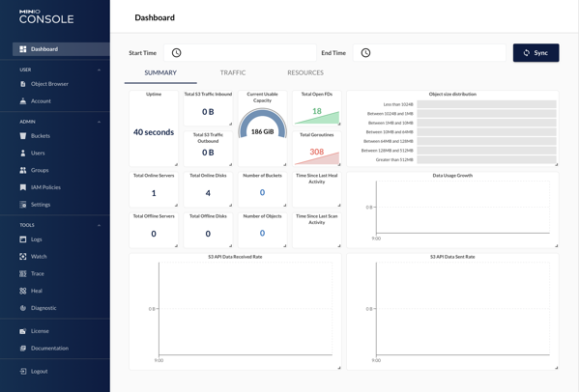Go to IAM Policies
The width and height of the screenshot is (579, 392).
[45, 187]
